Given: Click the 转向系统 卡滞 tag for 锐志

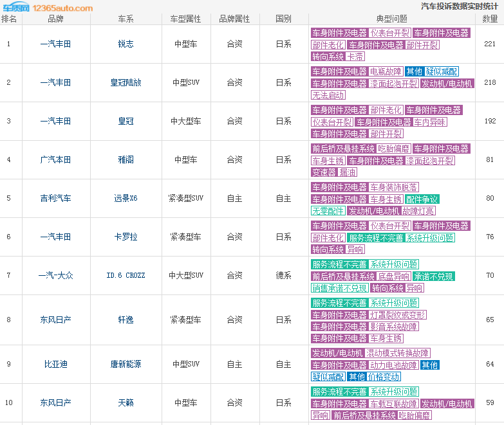Looking at the screenshot, I should (x=338, y=57).
